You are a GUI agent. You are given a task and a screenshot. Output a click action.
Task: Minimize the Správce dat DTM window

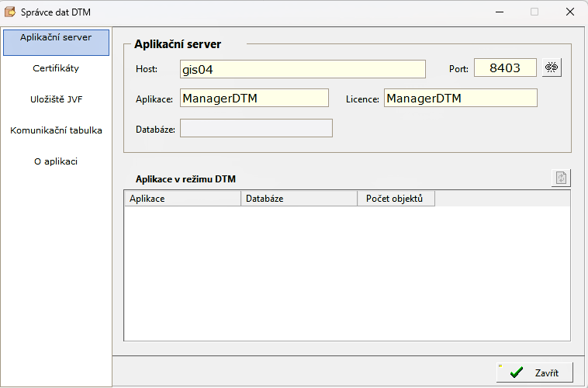pos(500,12)
